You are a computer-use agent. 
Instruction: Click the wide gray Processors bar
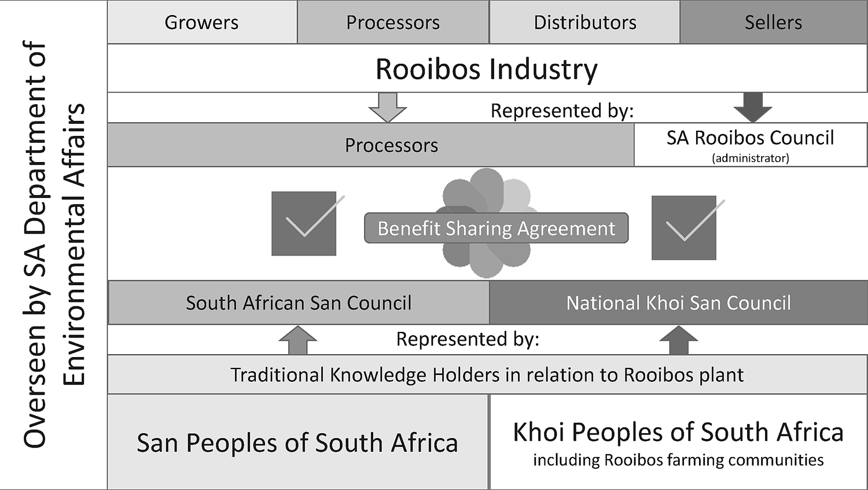(370, 145)
